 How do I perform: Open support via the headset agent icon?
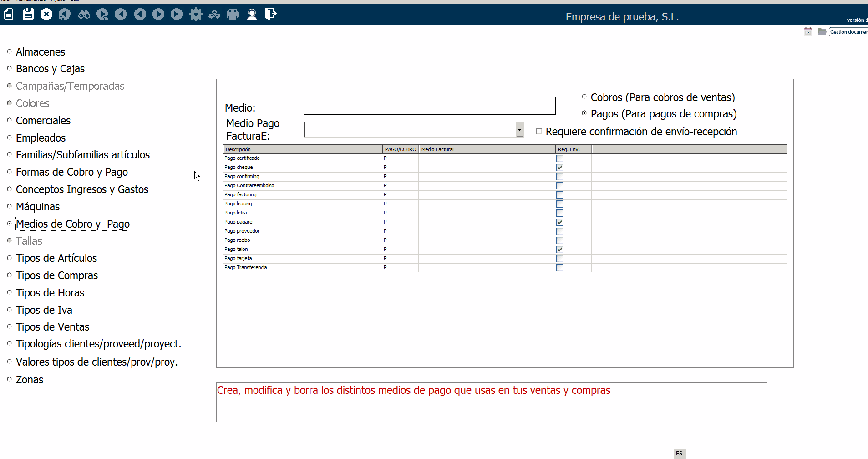[x=252, y=15]
